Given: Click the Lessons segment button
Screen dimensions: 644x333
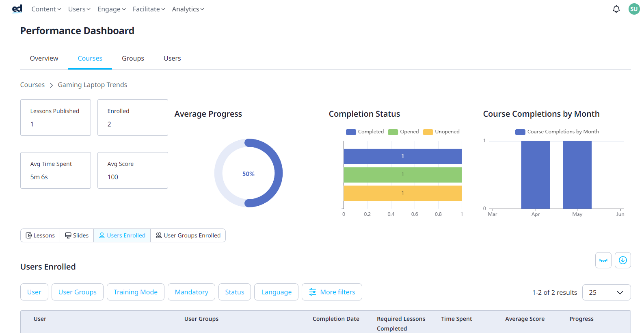Looking at the screenshot, I should (x=40, y=235).
